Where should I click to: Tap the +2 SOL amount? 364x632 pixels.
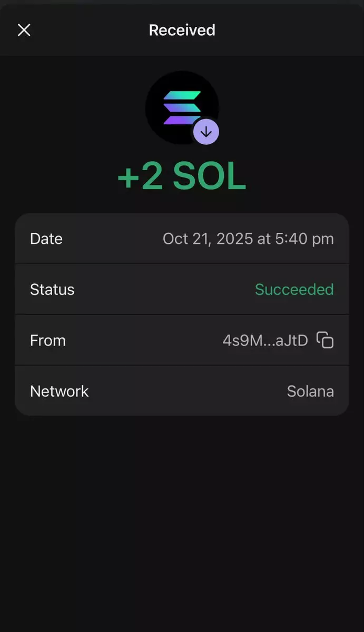(x=182, y=177)
